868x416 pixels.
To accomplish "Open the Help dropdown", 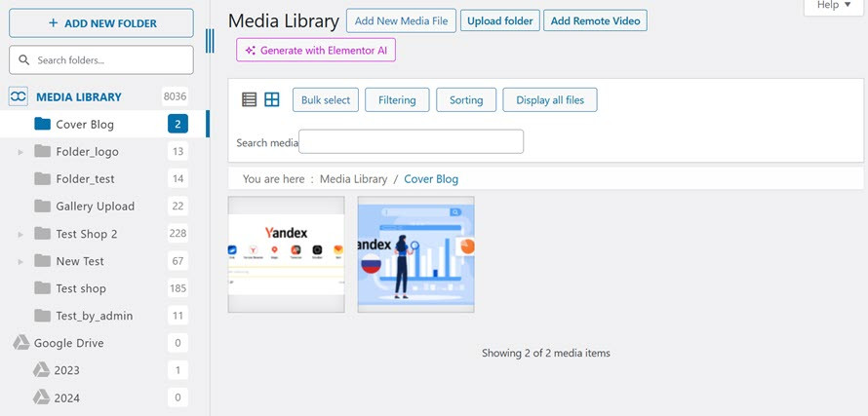I will point(834,6).
